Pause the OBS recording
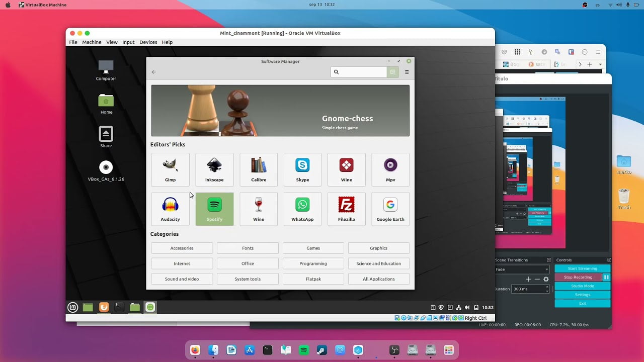644x362 pixels. click(606, 277)
